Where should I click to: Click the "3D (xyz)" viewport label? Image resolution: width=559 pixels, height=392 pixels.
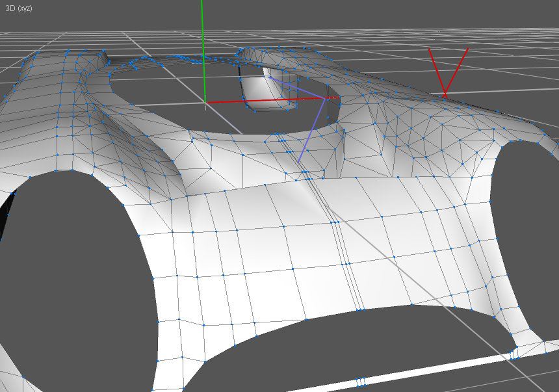point(19,8)
